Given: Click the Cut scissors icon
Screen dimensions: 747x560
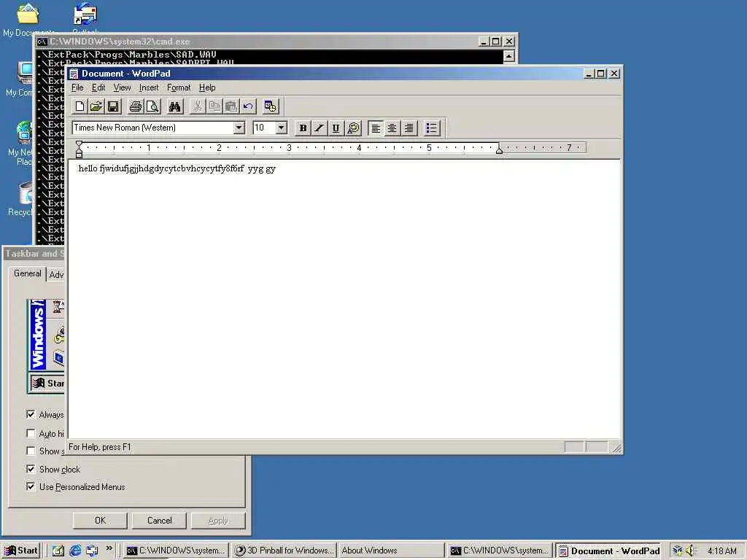Looking at the screenshot, I should point(198,106).
